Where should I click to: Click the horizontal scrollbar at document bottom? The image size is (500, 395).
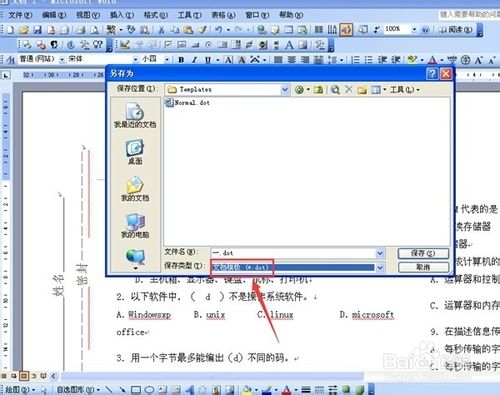tap(212, 376)
